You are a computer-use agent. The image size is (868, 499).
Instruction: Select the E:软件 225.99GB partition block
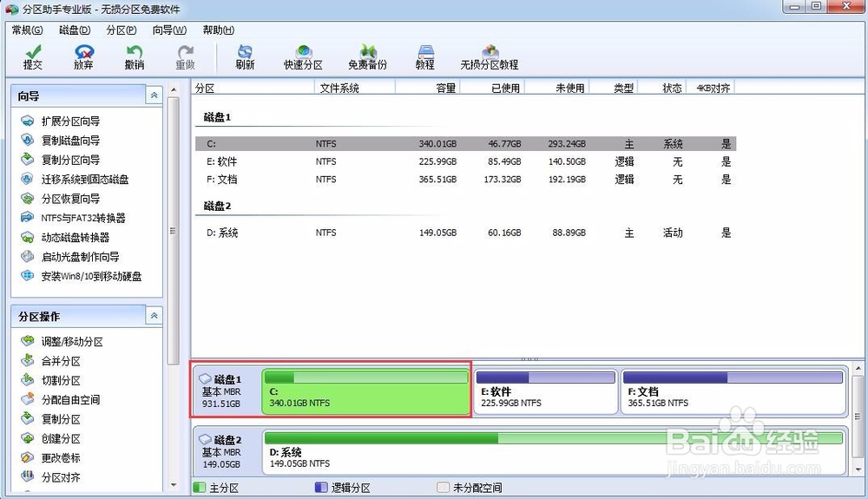[545, 391]
